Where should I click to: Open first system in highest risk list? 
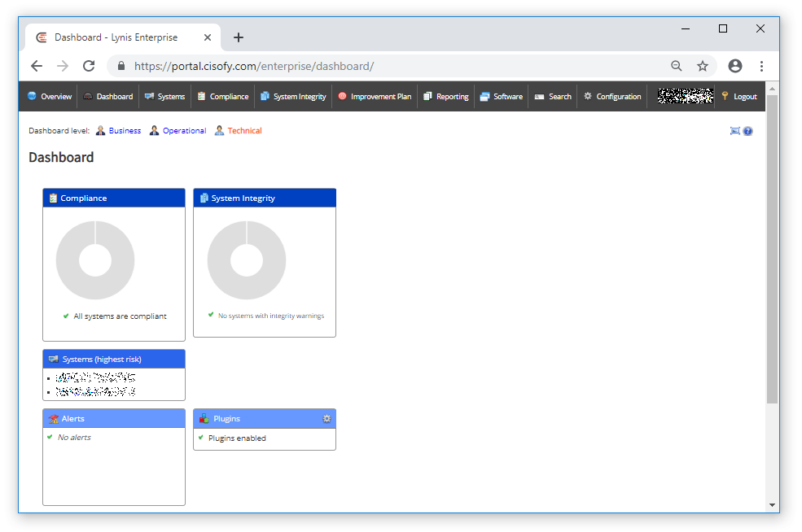tap(95, 377)
